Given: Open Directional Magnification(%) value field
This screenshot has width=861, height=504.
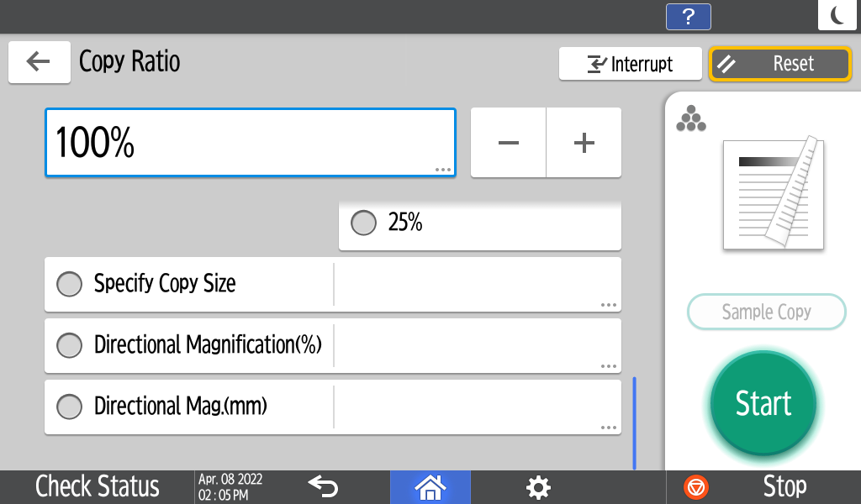Looking at the screenshot, I should 477,345.
